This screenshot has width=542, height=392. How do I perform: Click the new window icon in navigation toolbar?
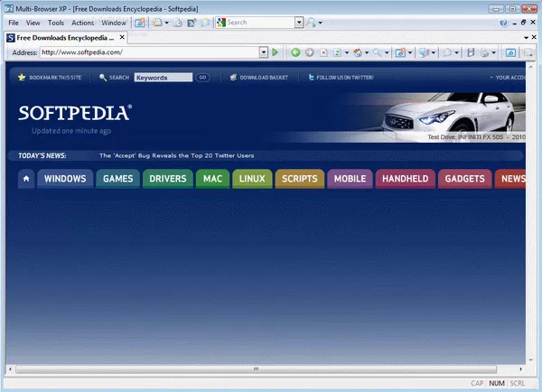click(x=400, y=52)
